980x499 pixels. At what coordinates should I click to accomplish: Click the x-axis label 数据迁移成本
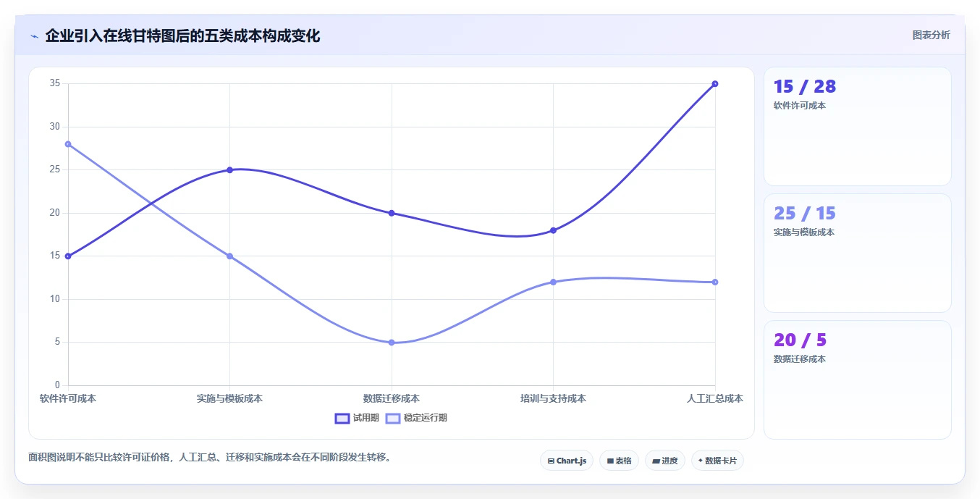click(x=392, y=398)
